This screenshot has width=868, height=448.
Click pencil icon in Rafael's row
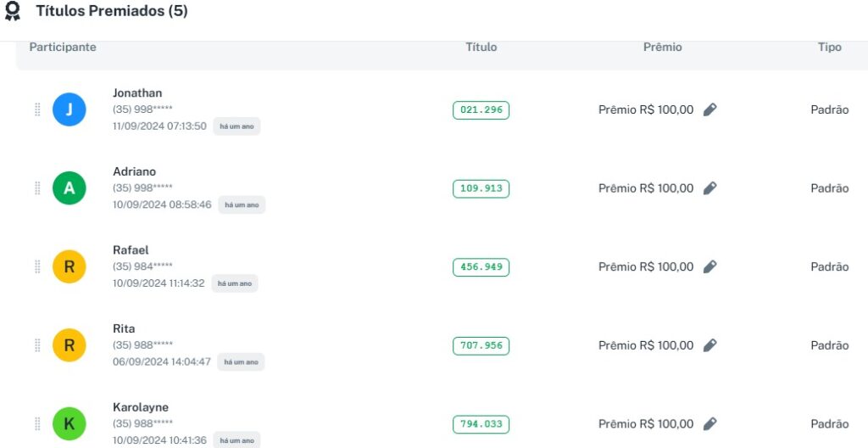(x=710, y=266)
